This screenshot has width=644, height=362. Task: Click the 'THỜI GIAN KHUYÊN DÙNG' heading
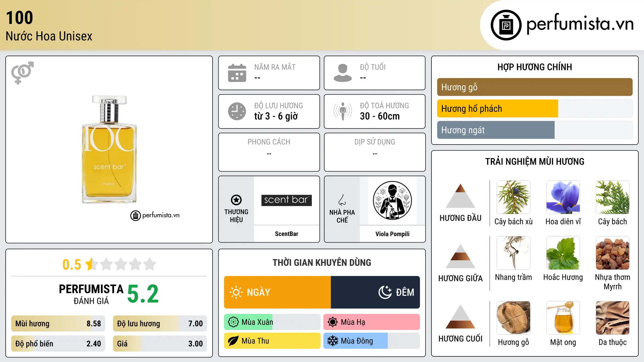322,262
